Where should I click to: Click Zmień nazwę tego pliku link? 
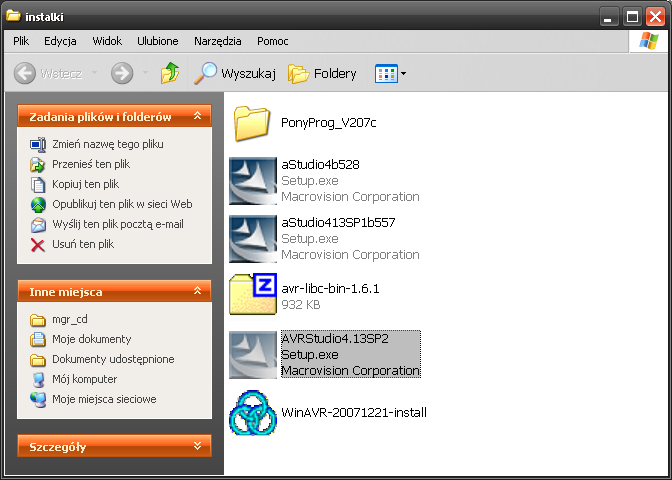[108, 144]
